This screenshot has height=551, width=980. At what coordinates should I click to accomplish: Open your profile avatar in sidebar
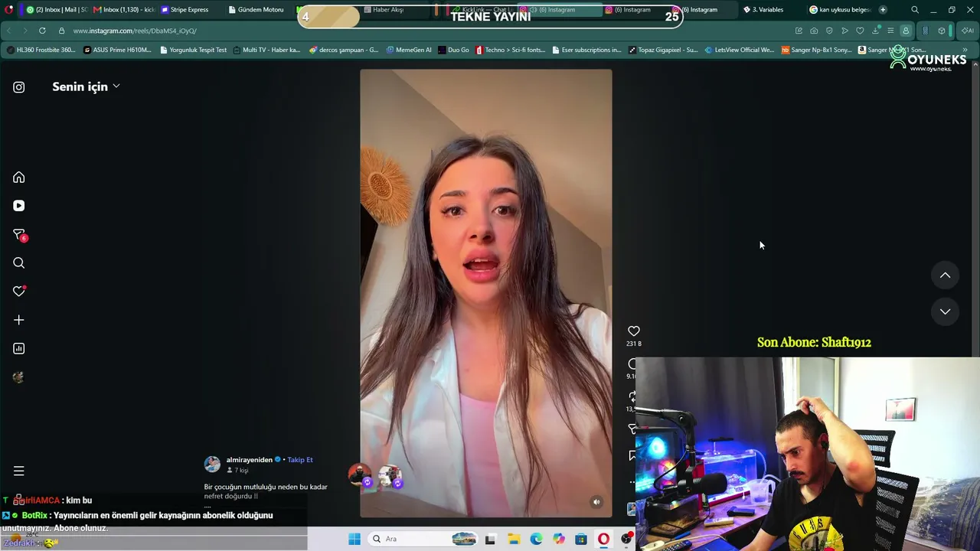(x=19, y=377)
